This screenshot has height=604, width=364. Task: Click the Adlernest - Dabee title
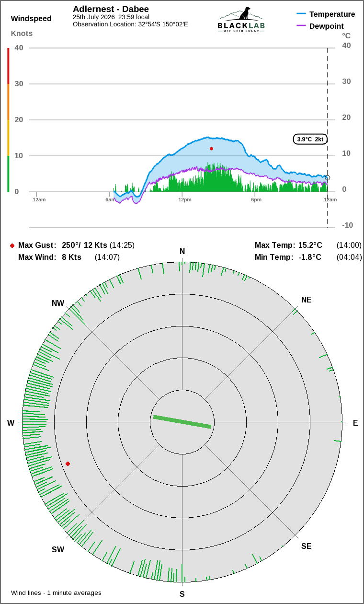(x=111, y=9)
